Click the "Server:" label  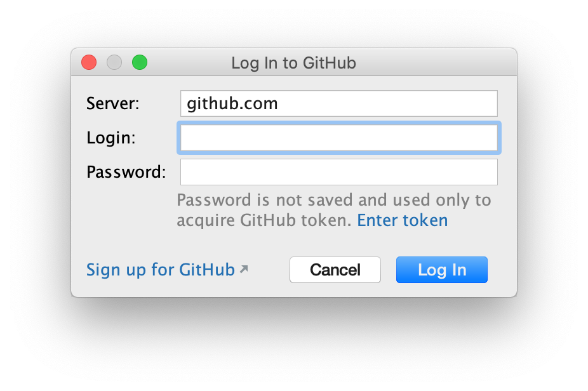coord(112,103)
